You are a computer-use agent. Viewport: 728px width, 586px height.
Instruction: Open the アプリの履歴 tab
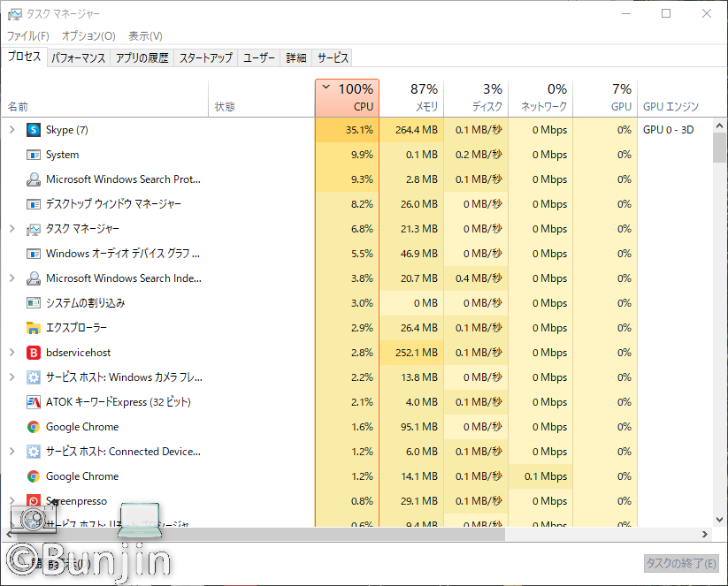pos(142,58)
